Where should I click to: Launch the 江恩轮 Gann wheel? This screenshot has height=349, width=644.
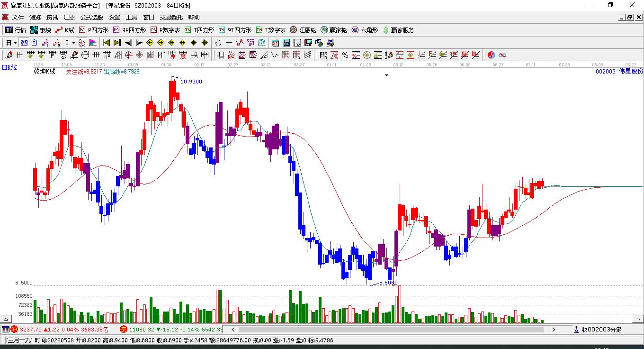pyautogui.click(x=303, y=30)
